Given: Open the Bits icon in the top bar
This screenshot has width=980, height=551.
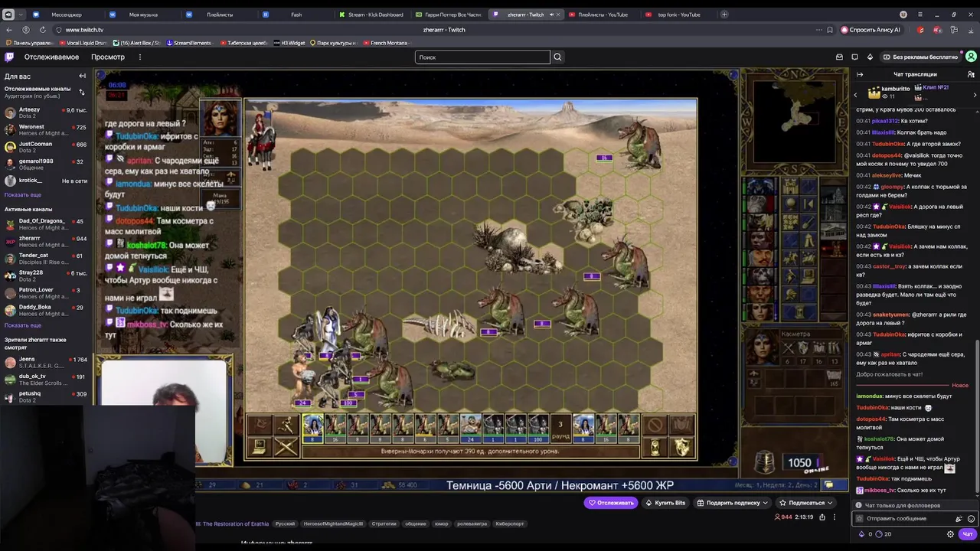Looking at the screenshot, I should point(870,57).
